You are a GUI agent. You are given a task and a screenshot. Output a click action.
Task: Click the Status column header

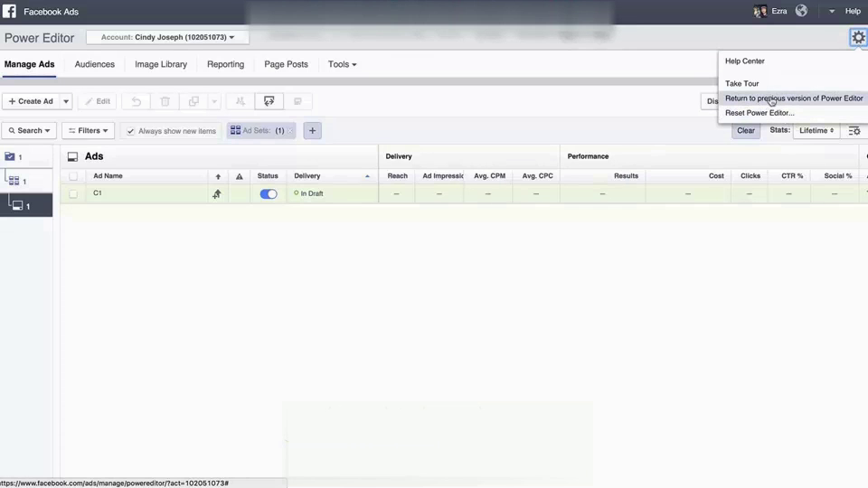coord(268,176)
